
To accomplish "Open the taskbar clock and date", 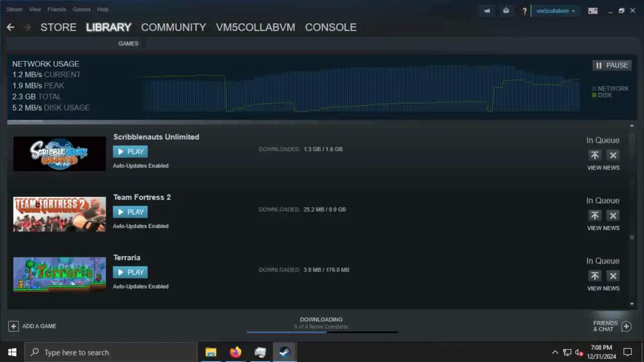I will [601, 352].
